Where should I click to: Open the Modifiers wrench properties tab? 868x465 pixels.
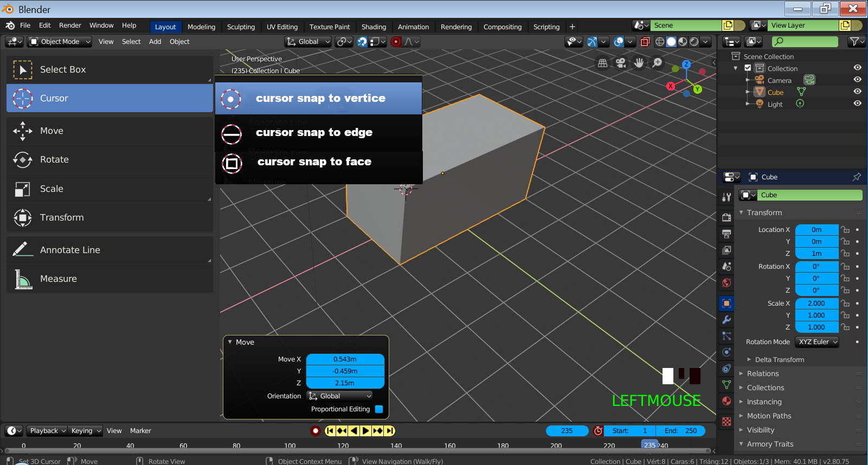[726, 320]
